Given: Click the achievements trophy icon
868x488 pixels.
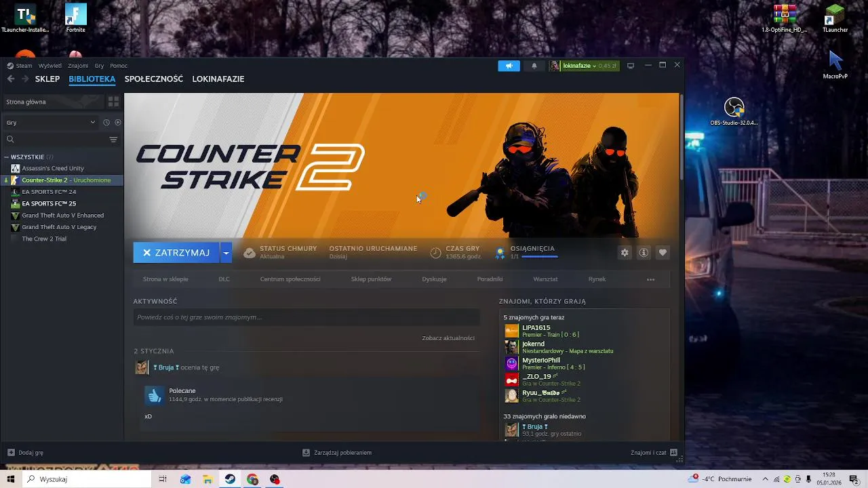Looking at the screenshot, I should [500, 253].
